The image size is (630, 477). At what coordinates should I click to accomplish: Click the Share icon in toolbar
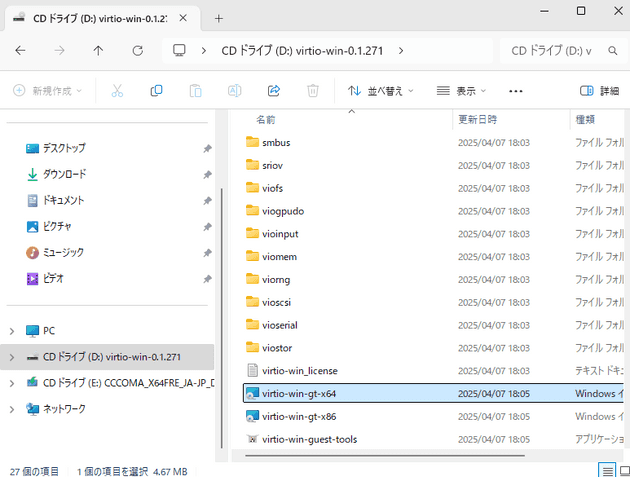[274, 91]
